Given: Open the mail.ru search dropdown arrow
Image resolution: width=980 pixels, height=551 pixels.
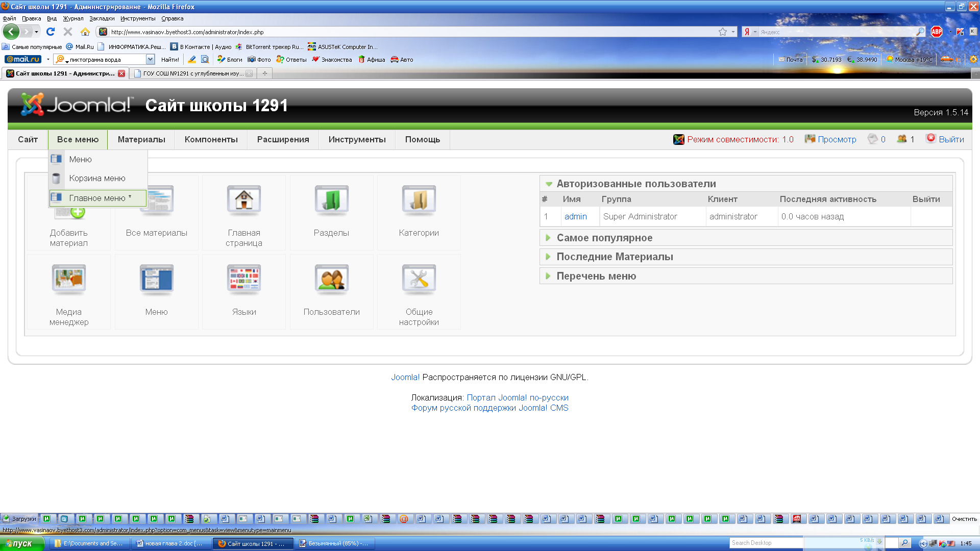Looking at the screenshot, I should coord(150,60).
